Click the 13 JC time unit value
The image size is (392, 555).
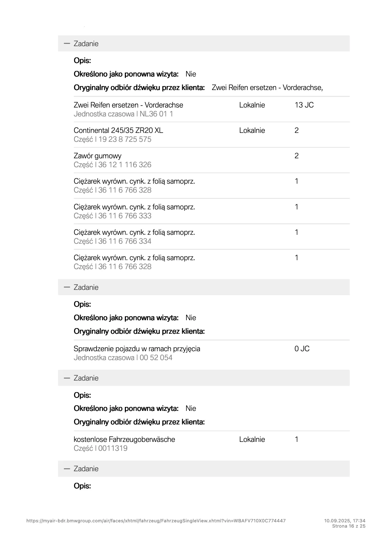pyautogui.click(x=304, y=105)
